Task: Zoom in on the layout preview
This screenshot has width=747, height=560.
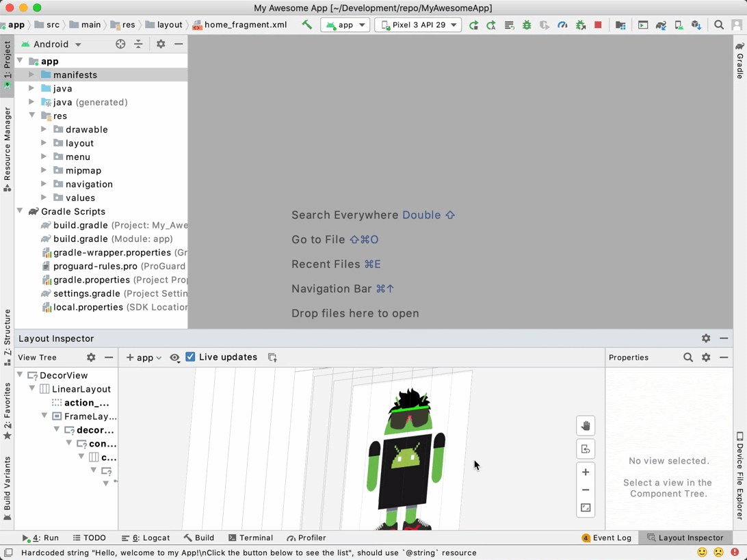Action: [x=586, y=472]
